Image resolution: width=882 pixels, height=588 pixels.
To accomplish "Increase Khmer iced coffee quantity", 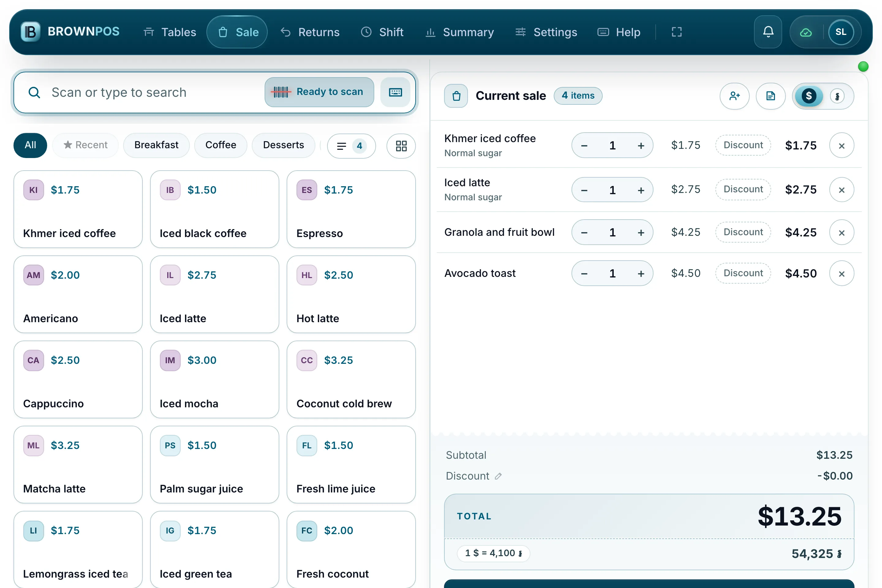I will (x=640, y=145).
